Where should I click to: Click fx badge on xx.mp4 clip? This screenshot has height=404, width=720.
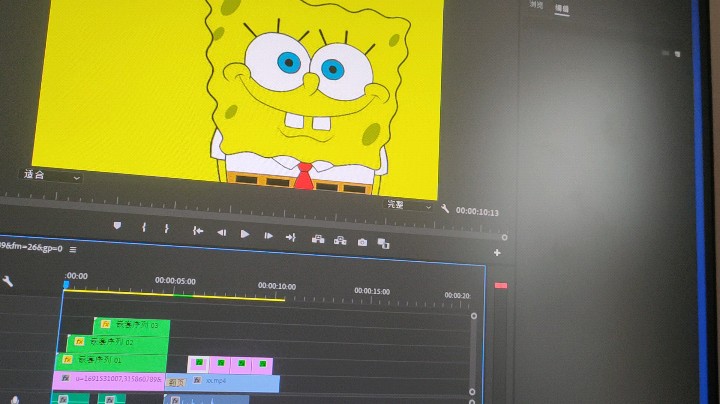click(x=197, y=380)
